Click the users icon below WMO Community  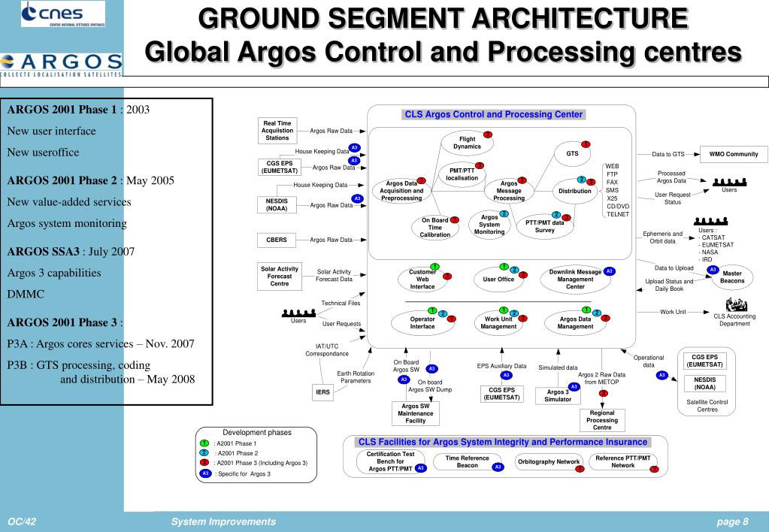729,182
